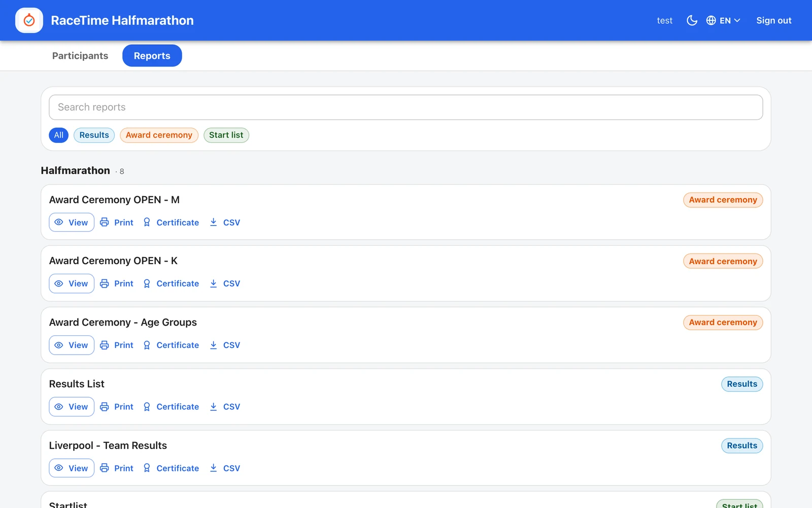The height and width of the screenshot is (508, 812).
Task: Click the Award Ceremony OPEN - M title
Action: coord(114,200)
